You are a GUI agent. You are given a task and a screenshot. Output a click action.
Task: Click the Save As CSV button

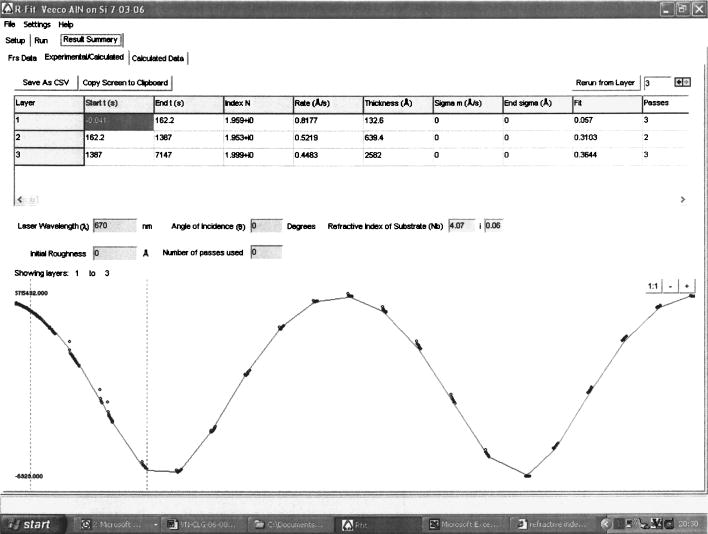[46, 83]
